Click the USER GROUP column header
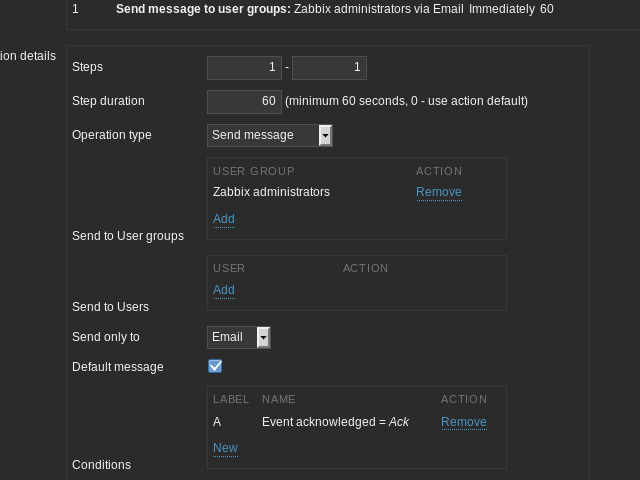640x480 pixels. 254,171
